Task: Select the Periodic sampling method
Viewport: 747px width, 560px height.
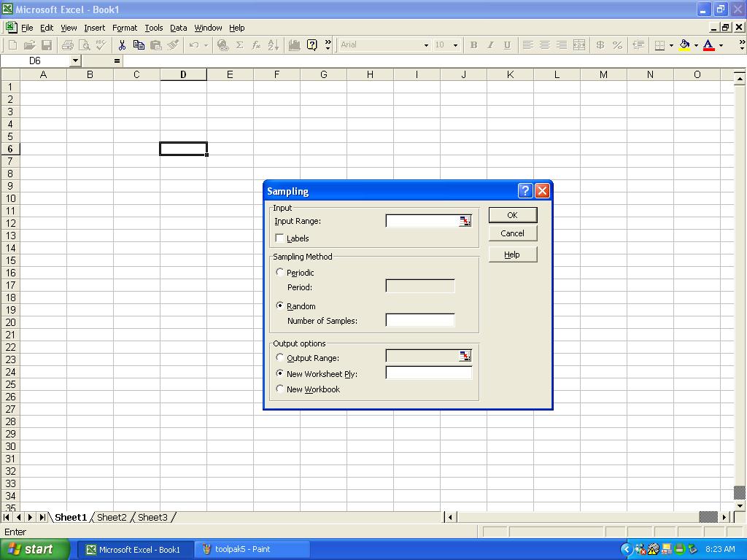Action: point(280,273)
